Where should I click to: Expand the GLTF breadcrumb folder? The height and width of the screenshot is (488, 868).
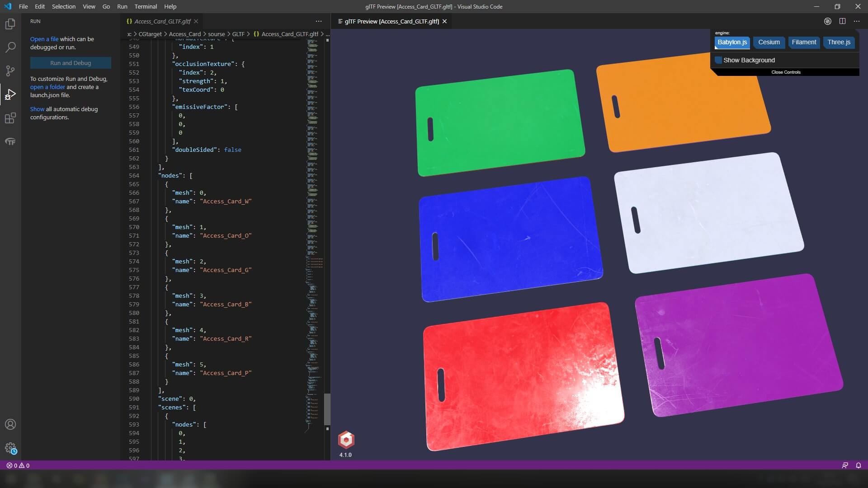click(238, 34)
